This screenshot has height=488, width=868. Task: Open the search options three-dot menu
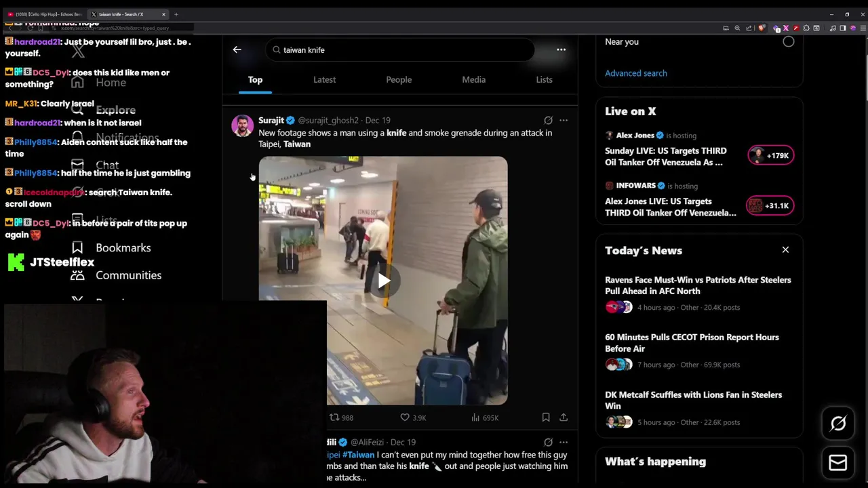(x=561, y=49)
